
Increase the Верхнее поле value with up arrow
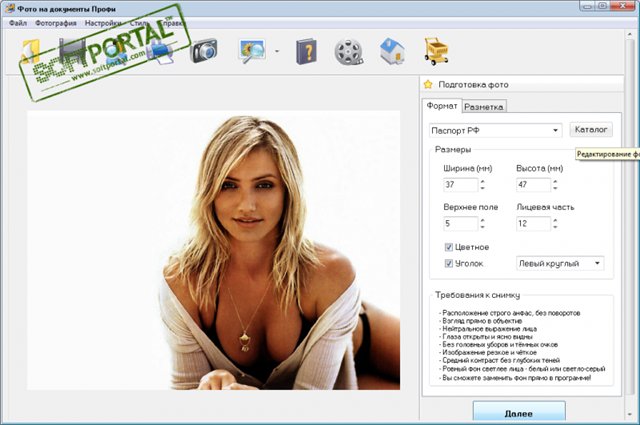482,220
